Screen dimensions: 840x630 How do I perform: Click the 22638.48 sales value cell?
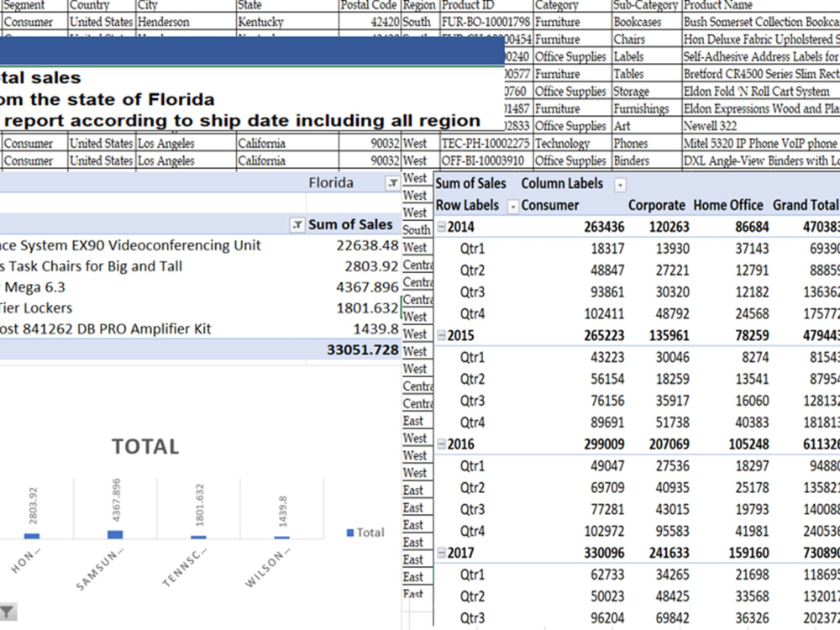coord(368,245)
